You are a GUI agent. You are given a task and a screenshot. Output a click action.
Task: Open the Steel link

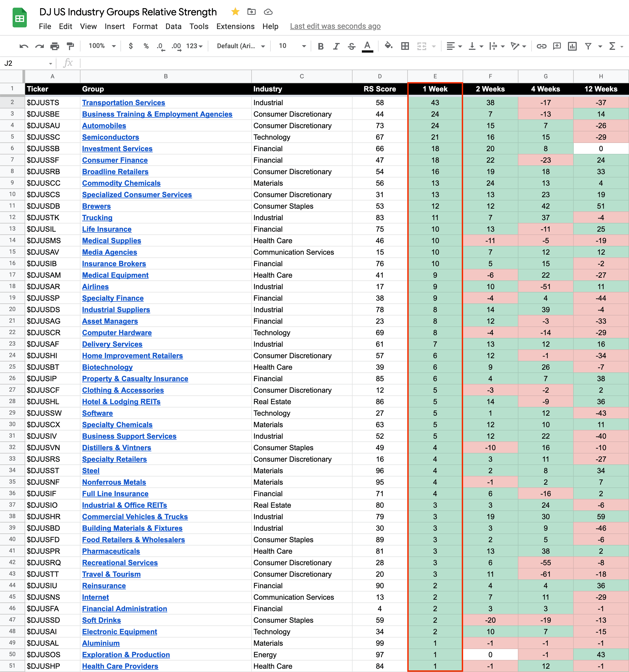tap(91, 470)
